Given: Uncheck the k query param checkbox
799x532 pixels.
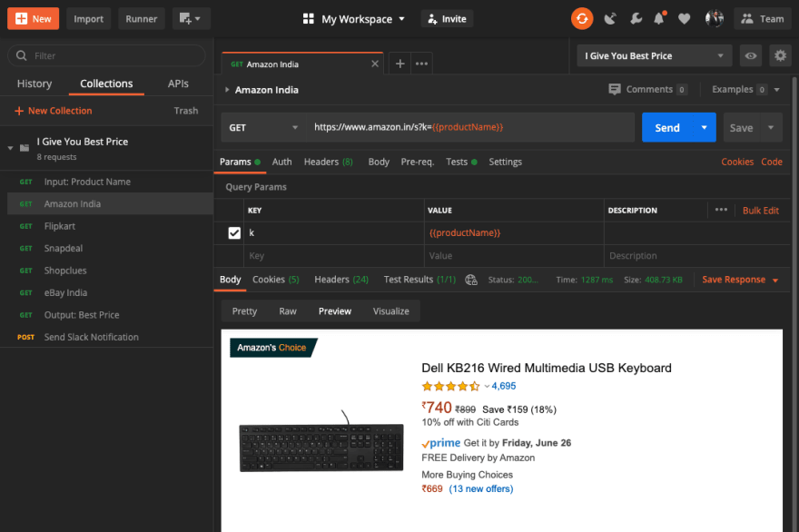Looking at the screenshot, I should [234, 233].
